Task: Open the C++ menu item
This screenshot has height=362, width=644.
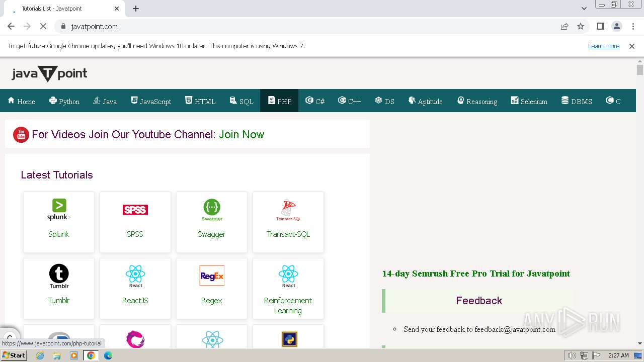Action: 350,101
